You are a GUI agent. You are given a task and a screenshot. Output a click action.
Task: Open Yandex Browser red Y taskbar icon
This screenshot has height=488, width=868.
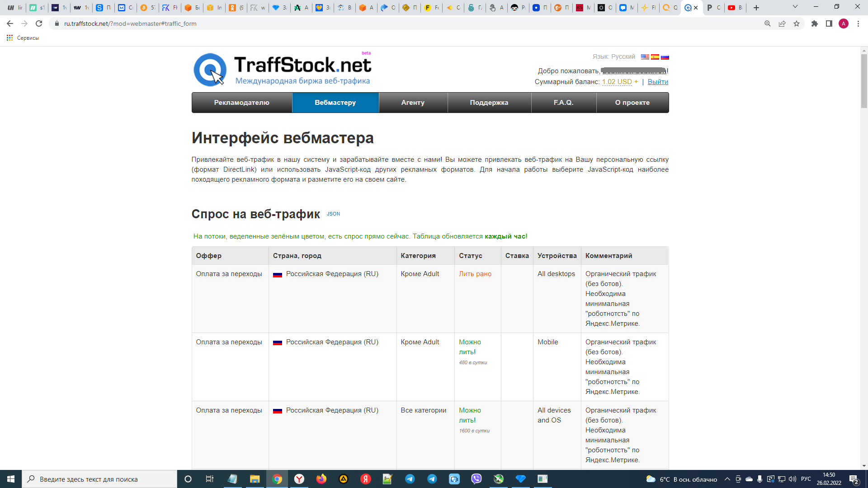[299, 479]
